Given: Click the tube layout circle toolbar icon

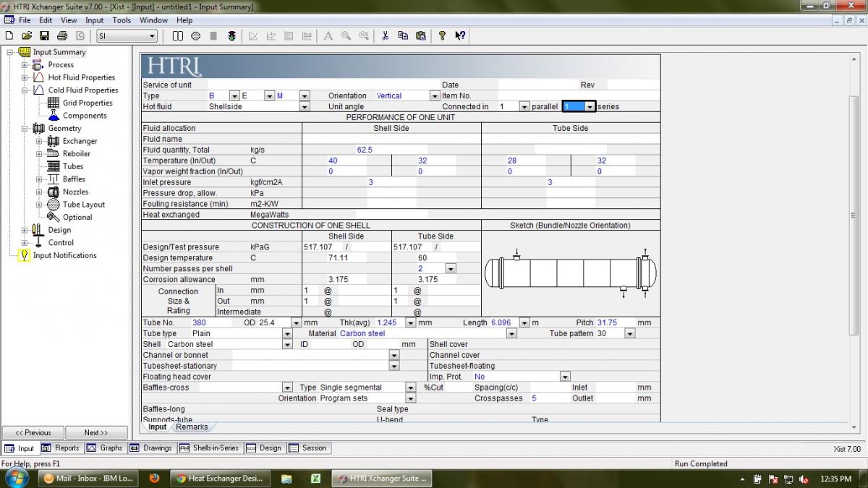Looking at the screenshot, I should 196,35.
